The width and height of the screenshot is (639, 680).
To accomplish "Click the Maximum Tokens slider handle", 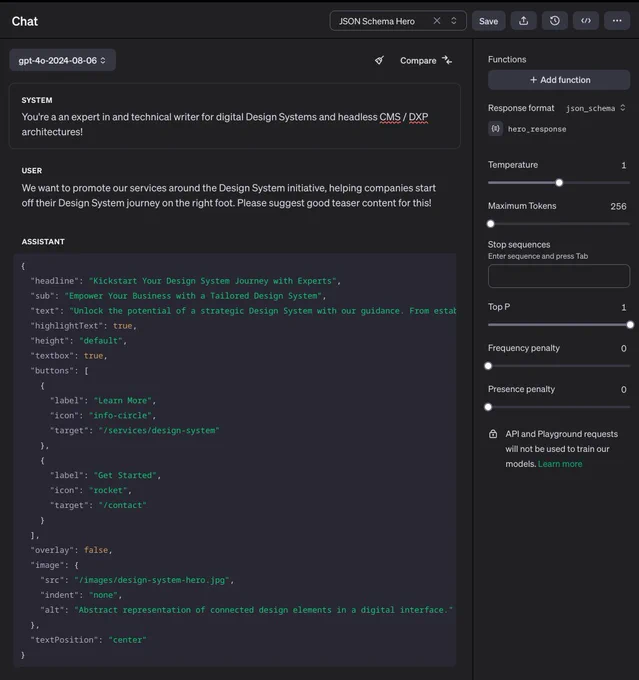I will point(491,224).
